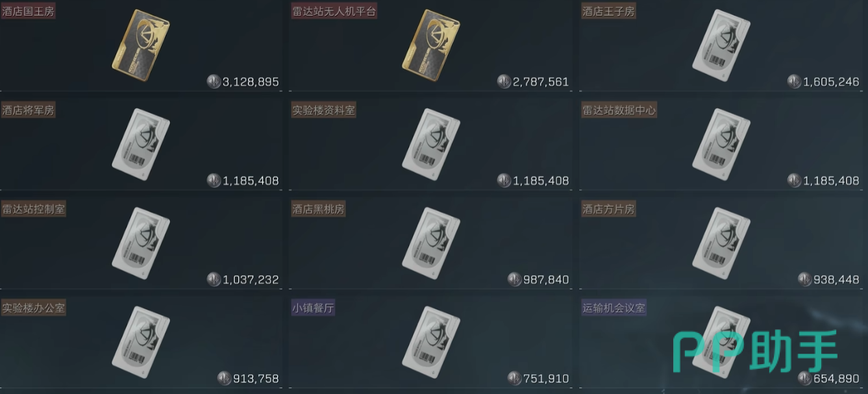Click the 小镇餐厅 purple name tag

[x=314, y=308]
